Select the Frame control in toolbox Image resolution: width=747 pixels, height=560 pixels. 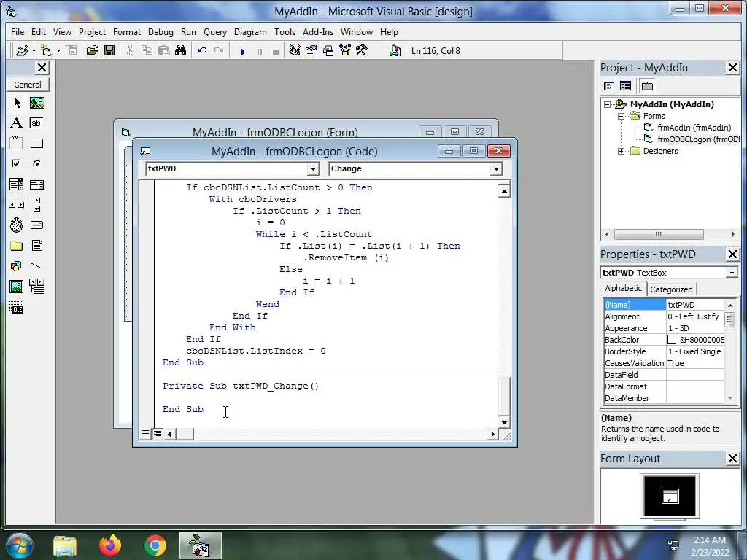[x=17, y=144]
